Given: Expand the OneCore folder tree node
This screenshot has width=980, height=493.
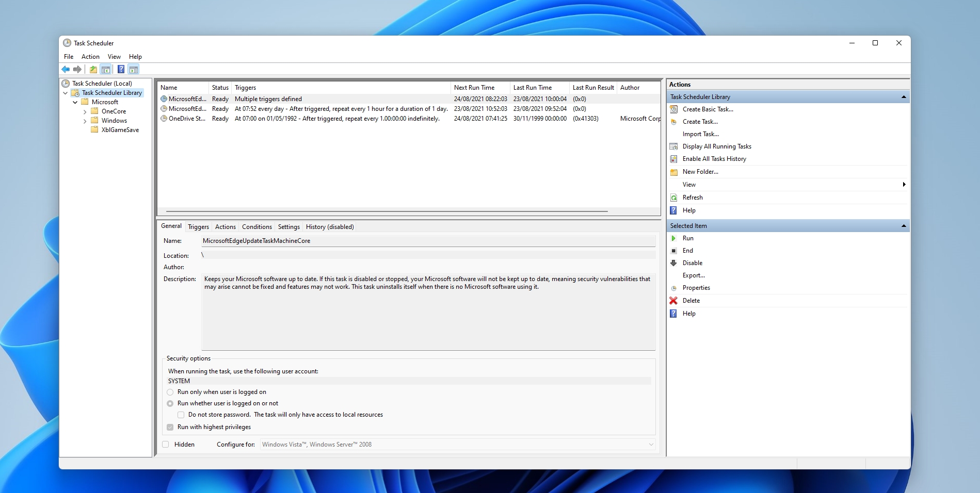Looking at the screenshot, I should 85,112.
